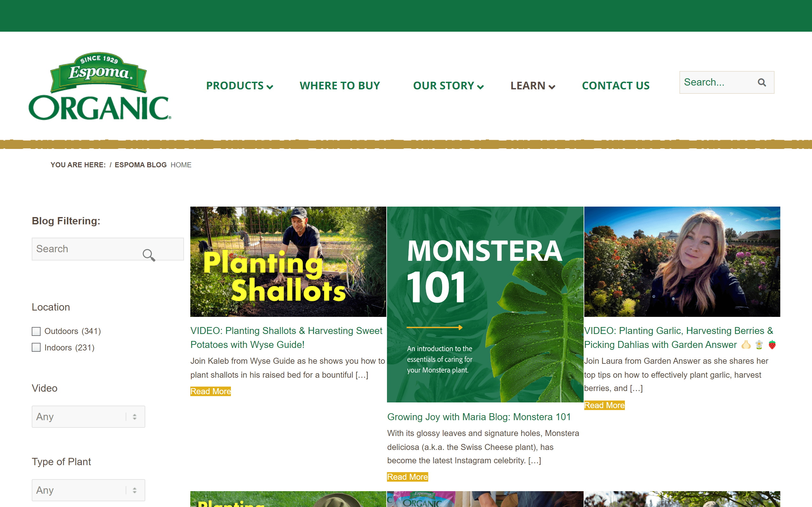
Task: Click Read More under Monstera 101 post
Action: coord(407,477)
